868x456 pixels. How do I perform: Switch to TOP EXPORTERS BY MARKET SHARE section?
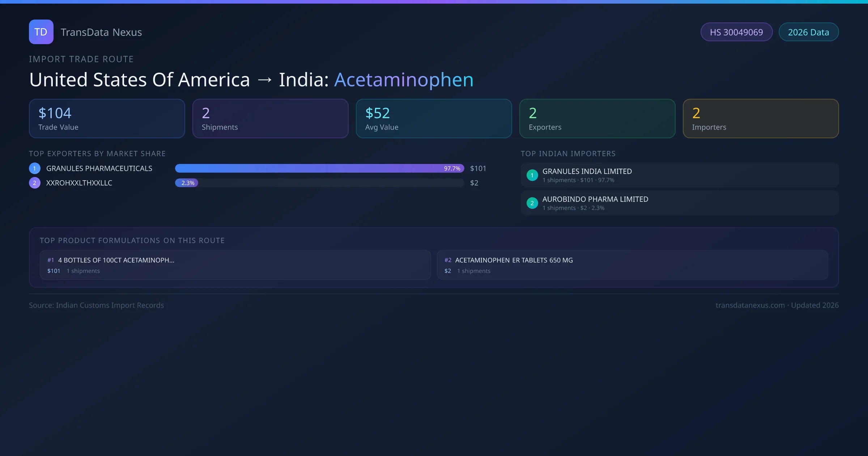pyautogui.click(x=97, y=153)
